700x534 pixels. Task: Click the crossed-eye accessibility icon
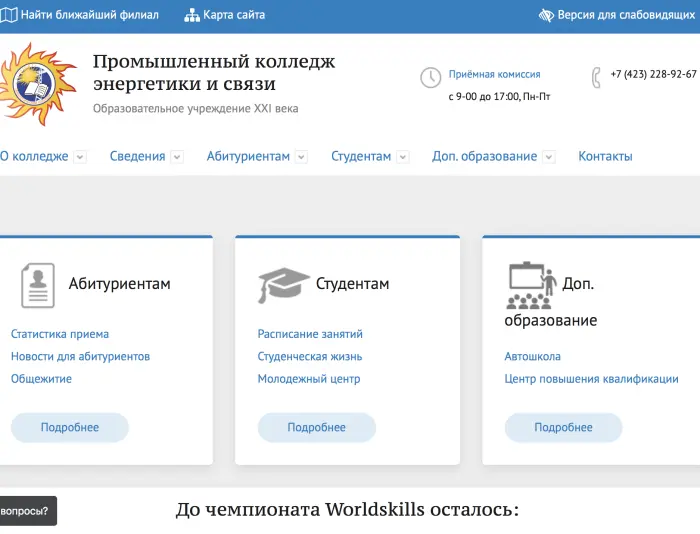point(546,15)
